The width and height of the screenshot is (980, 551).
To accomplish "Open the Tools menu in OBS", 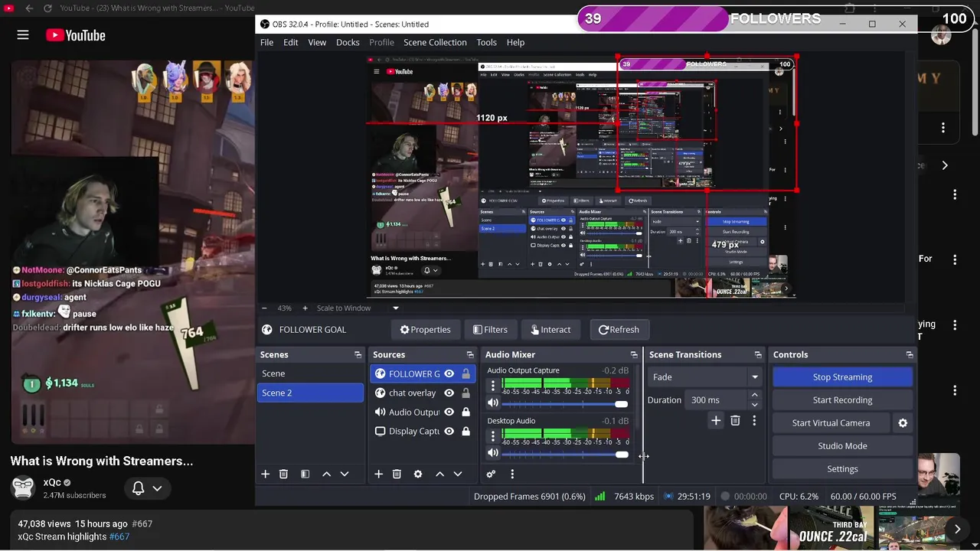I will pos(486,42).
